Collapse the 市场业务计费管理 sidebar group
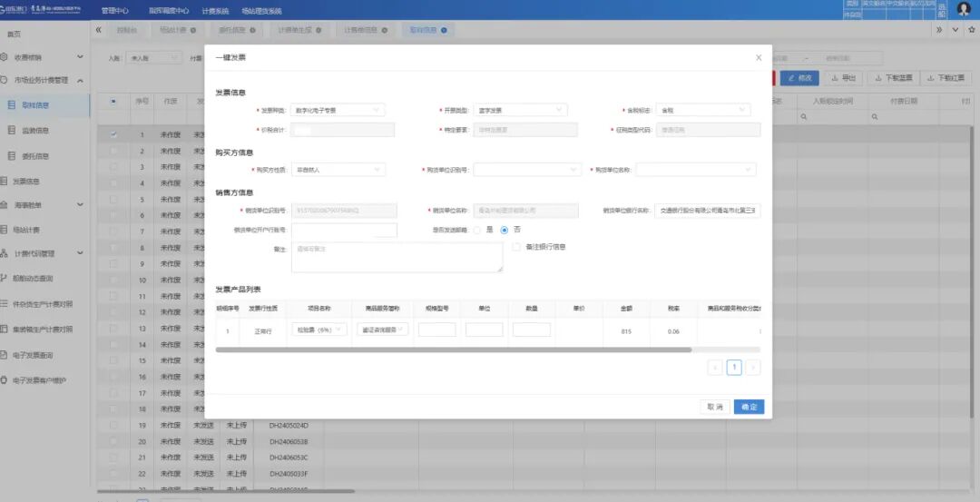Viewport: 980px width, 502px height. tap(80, 81)
